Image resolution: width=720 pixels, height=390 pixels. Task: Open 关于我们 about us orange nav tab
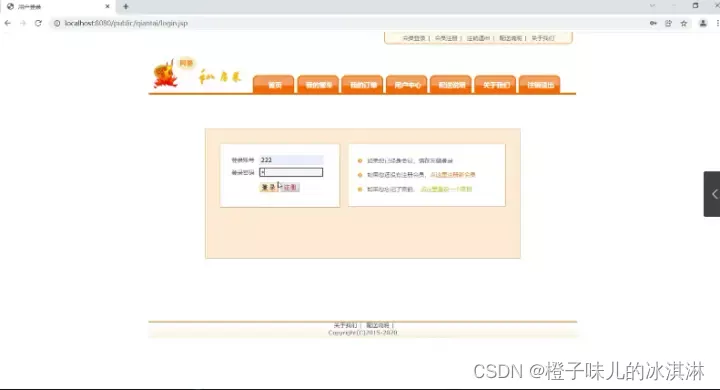pyautogui.click(x=495, y=85)
